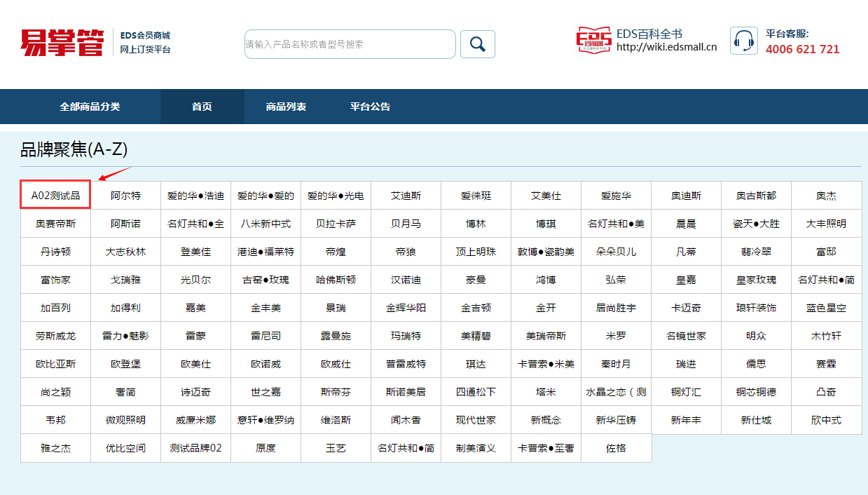Choose the 金辉华阳 brand

tap(406, 308)
